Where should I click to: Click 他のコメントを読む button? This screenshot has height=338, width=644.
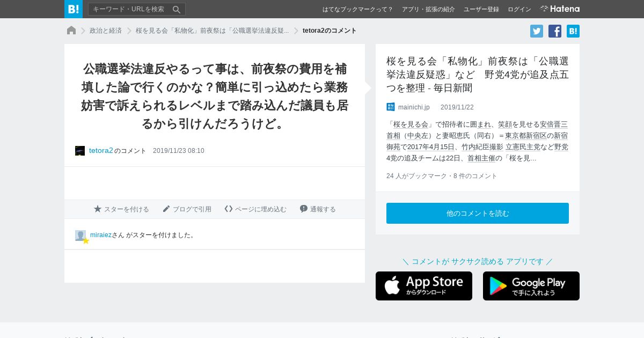[x=478, y=213]
